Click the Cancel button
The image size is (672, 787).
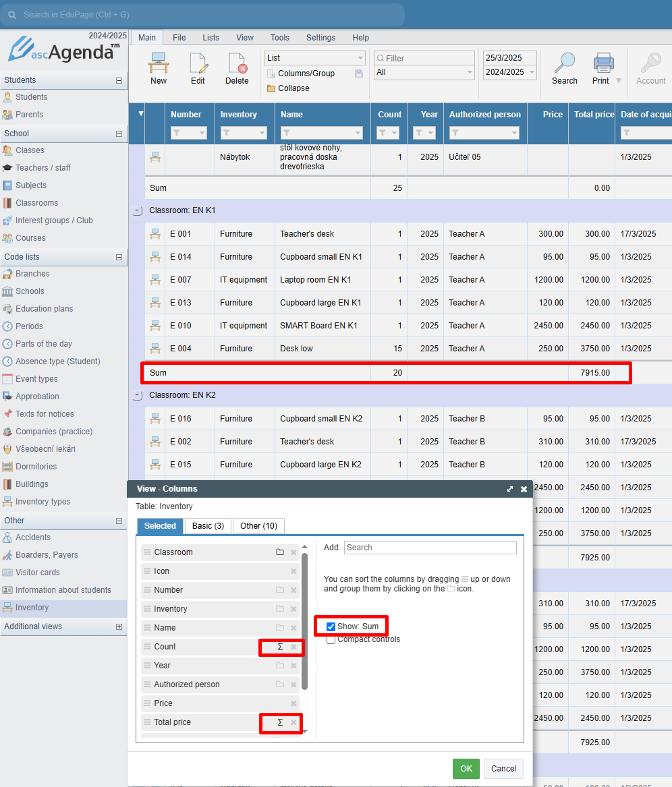point(503,768)
